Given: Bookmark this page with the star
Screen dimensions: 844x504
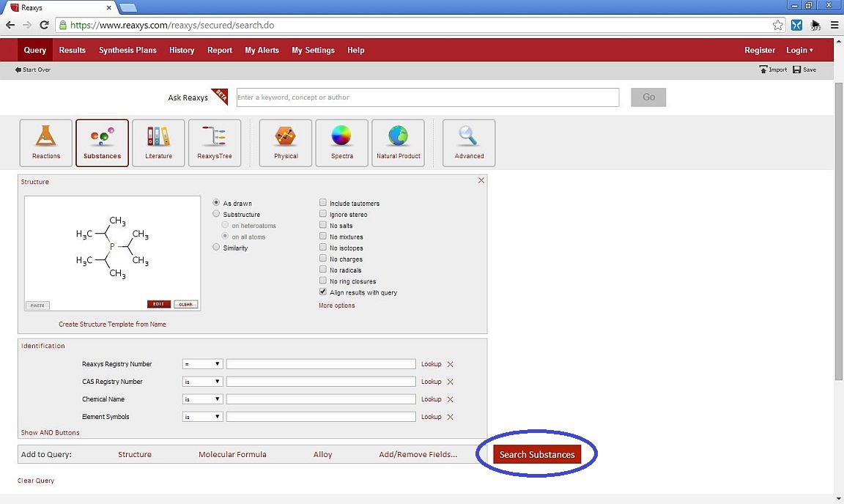Looking at the screenshot, I should click(778, 25).
